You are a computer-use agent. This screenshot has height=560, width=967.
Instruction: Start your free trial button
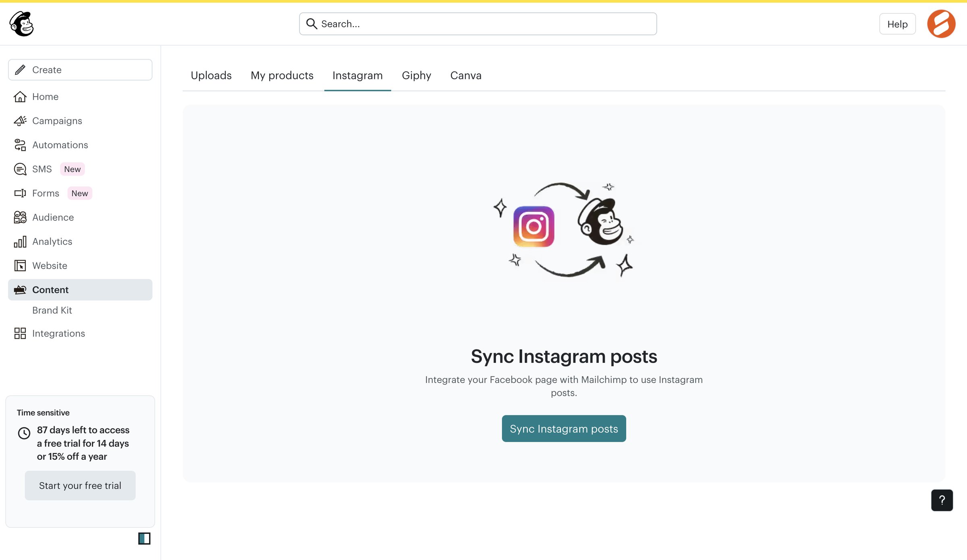[80, 486]
